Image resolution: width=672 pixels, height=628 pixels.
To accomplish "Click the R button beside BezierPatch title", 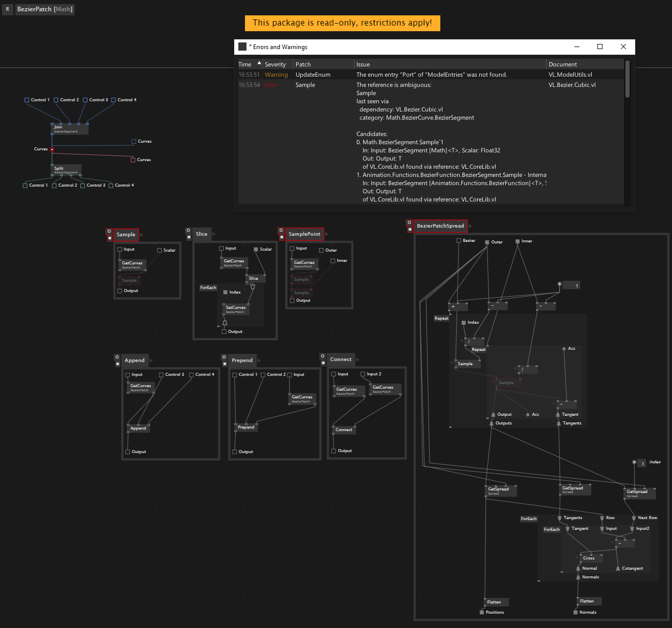I will 8,9.
